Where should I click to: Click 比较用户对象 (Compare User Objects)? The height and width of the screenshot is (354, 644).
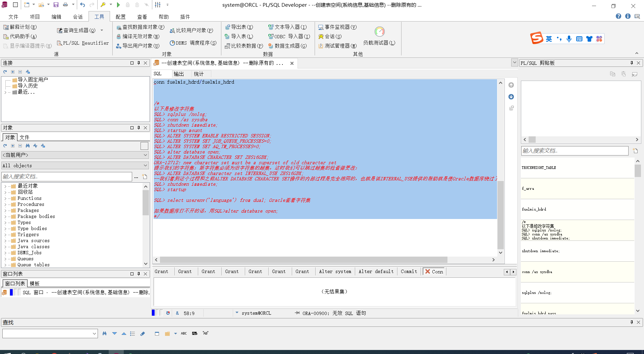coord(191,30)
